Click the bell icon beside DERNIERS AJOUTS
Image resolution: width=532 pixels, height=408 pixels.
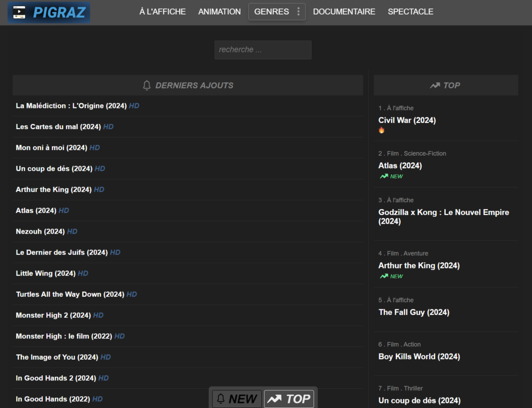(147, 85)
